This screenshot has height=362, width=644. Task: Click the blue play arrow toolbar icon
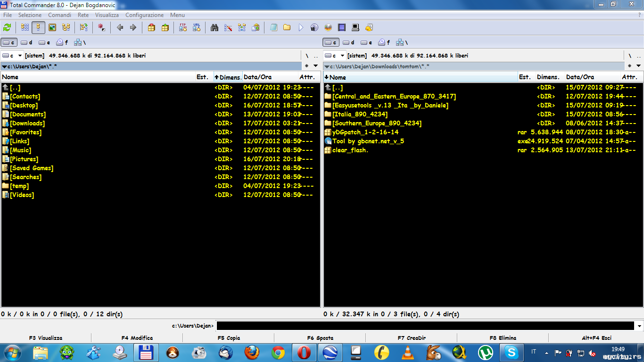(301, 28)
